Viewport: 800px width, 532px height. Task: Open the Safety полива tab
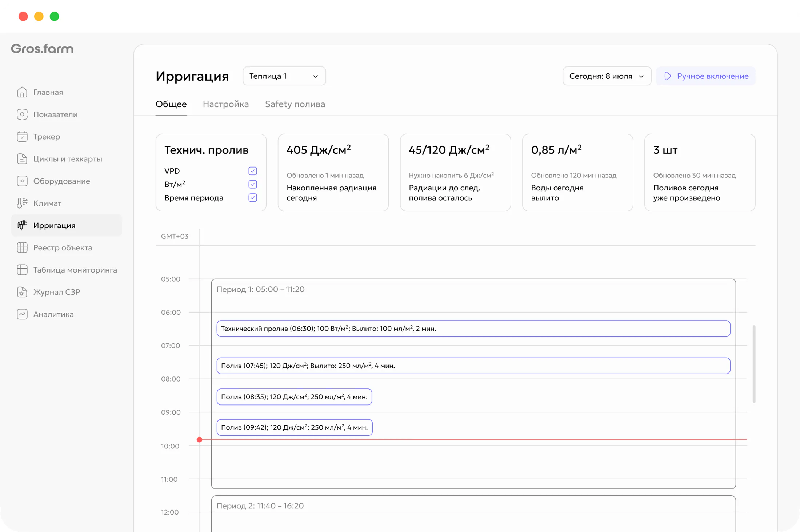(295, 104)
